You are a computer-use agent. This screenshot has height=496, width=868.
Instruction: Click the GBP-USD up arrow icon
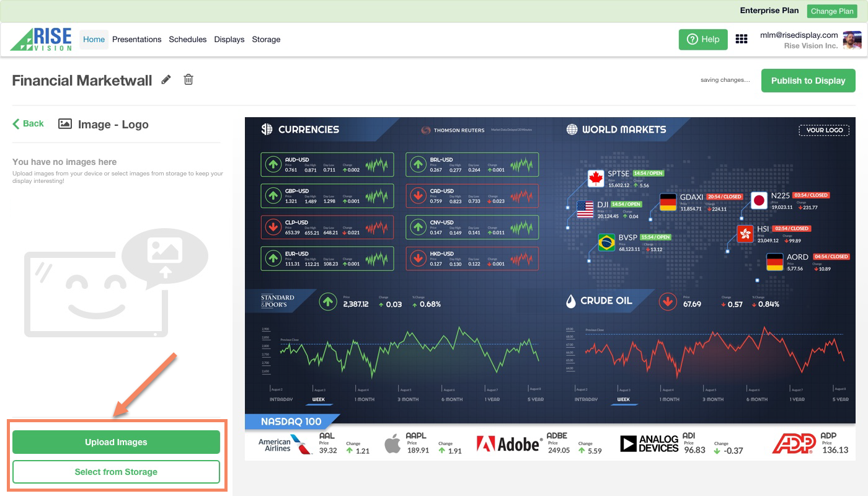coord(272,196)
